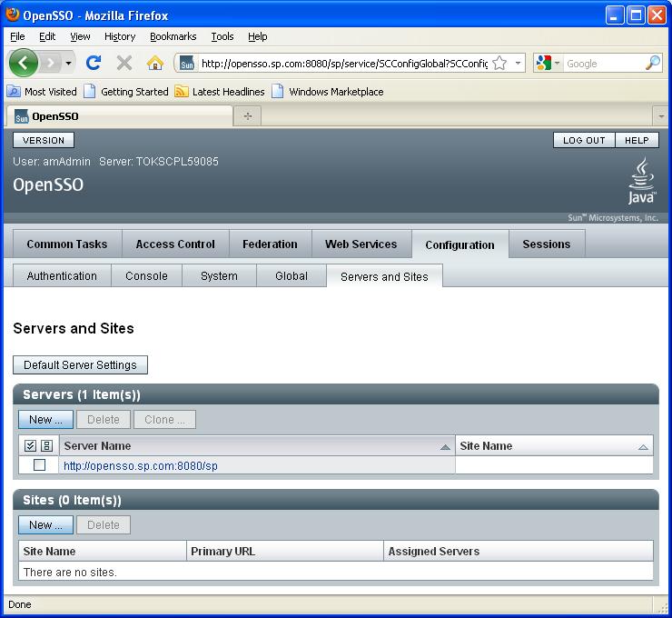Open the Getting Started bookmark
672x618 pixels.
coord(126,92)
